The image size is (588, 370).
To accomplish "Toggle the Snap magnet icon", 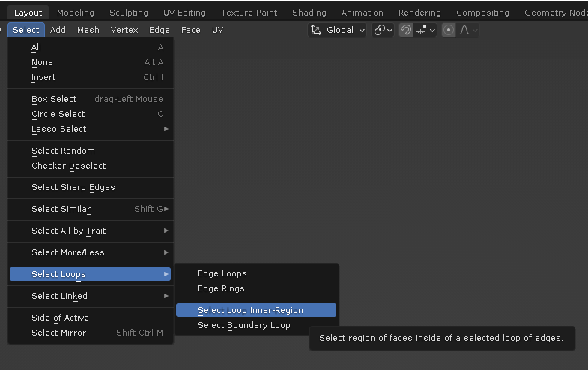I will (406, 30).
